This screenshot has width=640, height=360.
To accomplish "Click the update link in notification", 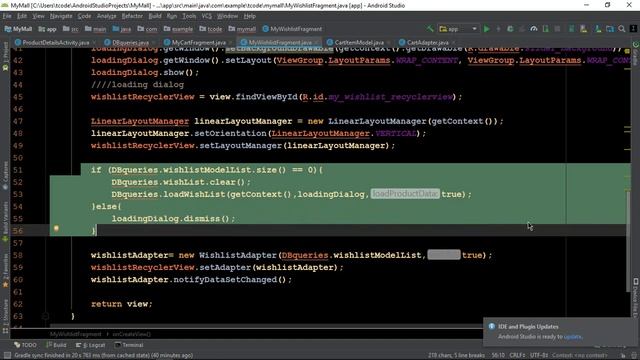I will pos(572,337).
